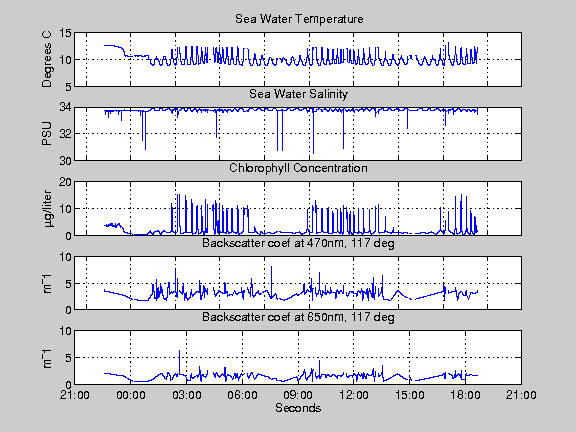Click the 15:00 time tick label

click(x=410, y=395)
